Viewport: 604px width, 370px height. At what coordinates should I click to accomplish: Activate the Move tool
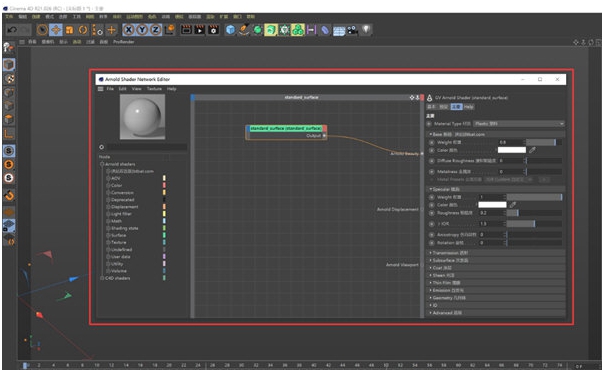[56, 30]
